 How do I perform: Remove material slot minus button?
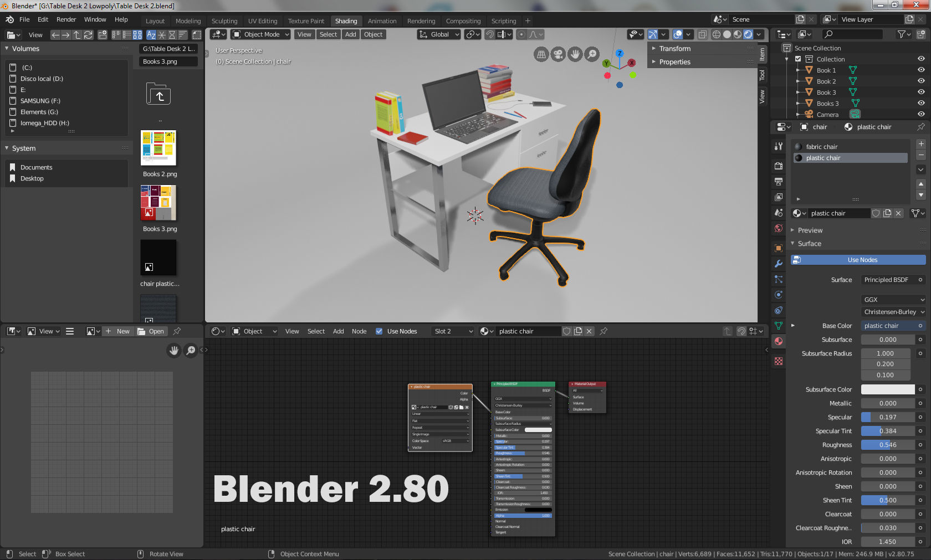[921, 155]
